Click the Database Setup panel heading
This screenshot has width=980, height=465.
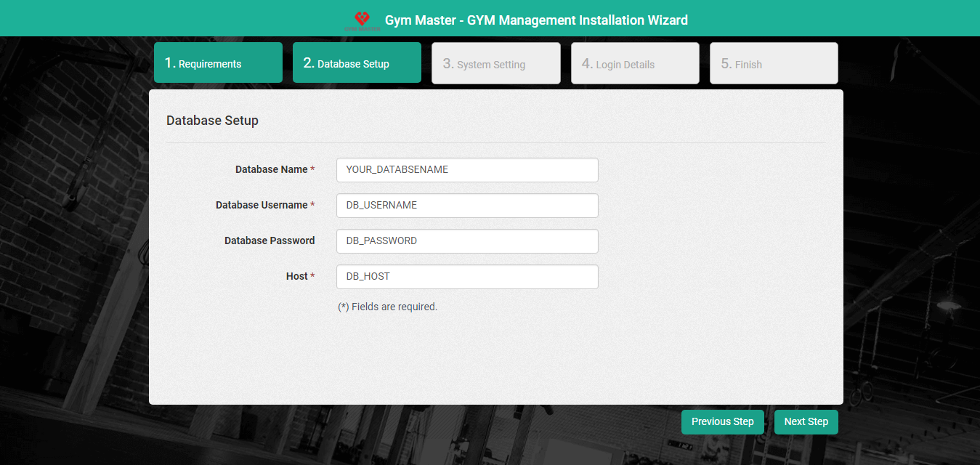(x=212, y=121)
